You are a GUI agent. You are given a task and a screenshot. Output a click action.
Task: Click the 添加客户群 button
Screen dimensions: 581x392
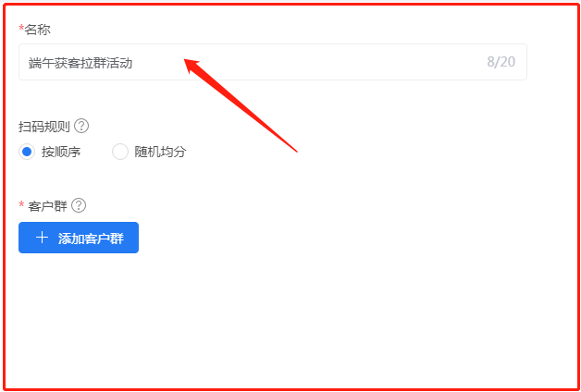[x=79, y=238]
